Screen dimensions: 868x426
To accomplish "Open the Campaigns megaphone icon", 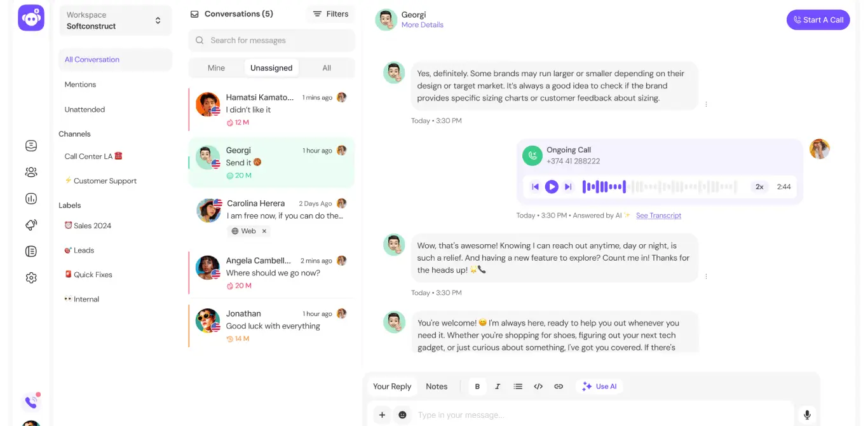I will 31,224.
